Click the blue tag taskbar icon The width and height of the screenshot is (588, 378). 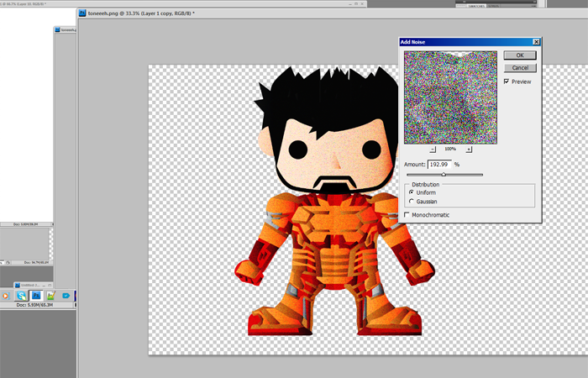coord(66,296)
